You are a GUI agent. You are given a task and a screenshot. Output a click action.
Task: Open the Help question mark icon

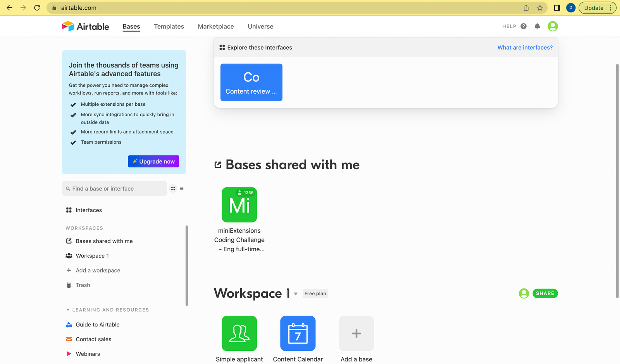click(x=524, y=26)
